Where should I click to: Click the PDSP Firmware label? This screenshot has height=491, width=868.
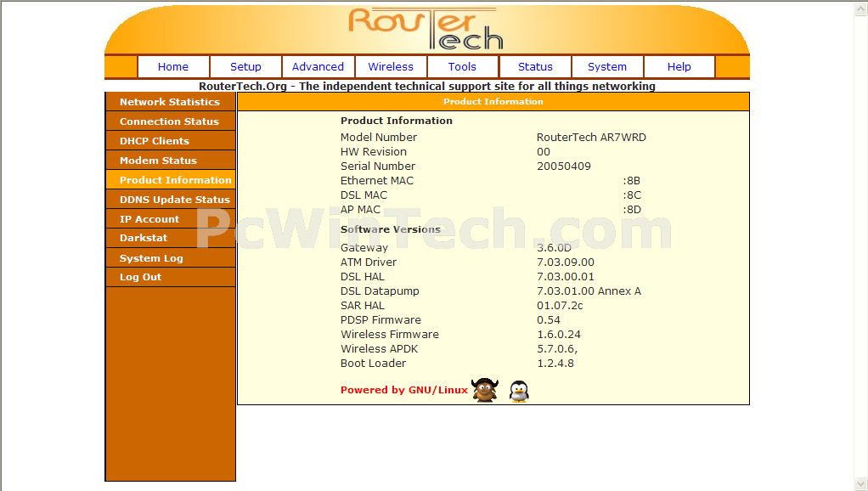pyautogui.click(x=380, y=320)
